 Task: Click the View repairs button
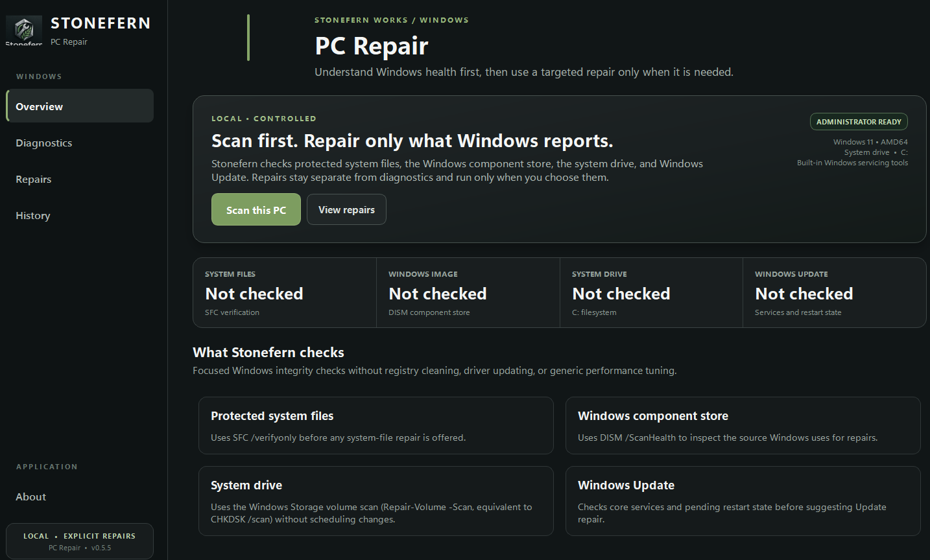point(346,209)
